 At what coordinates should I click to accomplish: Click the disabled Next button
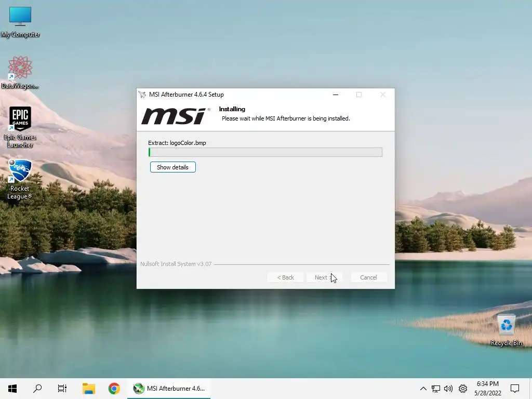tap(324, 277)
